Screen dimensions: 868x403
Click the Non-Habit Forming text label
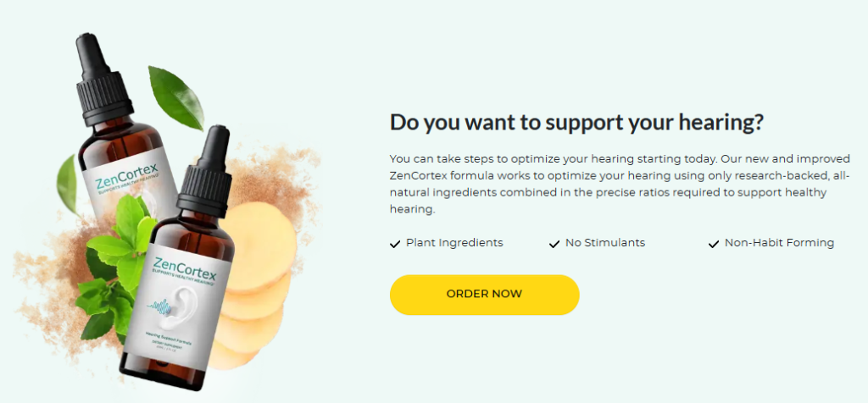click(779, 243)
